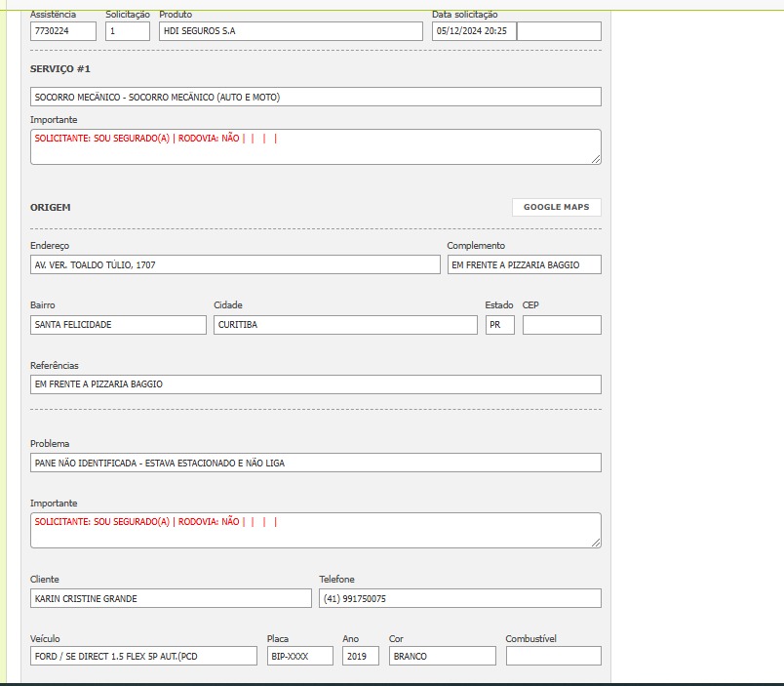Select the Solicitação field with value 1

[128, 31]
